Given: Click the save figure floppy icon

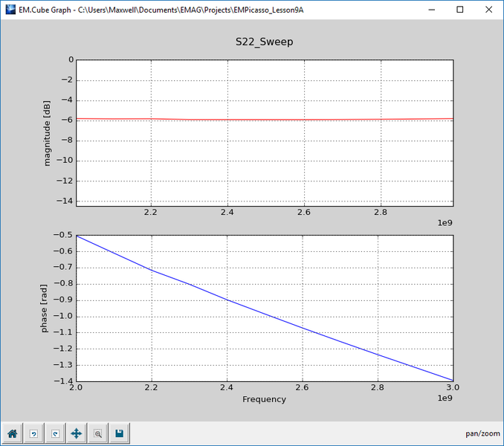Looking at the screenshot, I should [x=120, y=433].
